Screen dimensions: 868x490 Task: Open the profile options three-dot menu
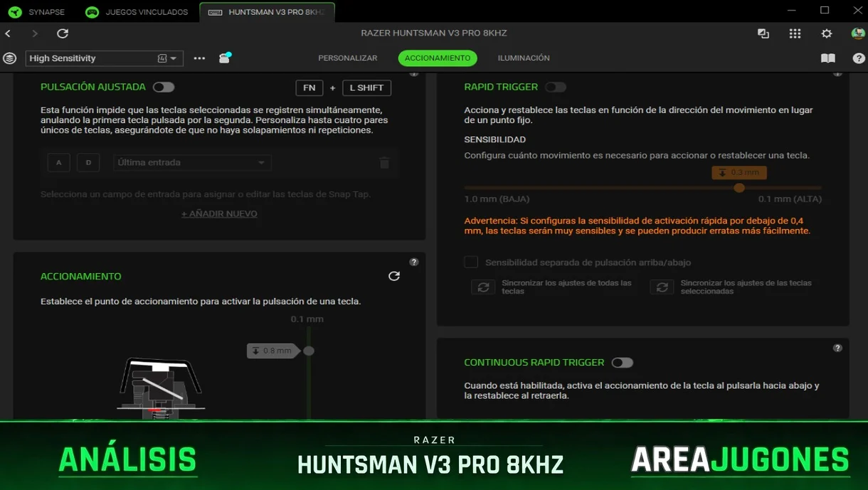199,58
